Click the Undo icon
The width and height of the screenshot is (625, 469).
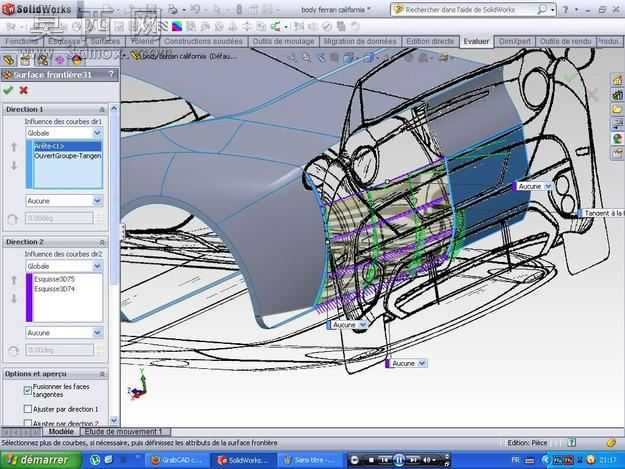[x=195, y=9]
